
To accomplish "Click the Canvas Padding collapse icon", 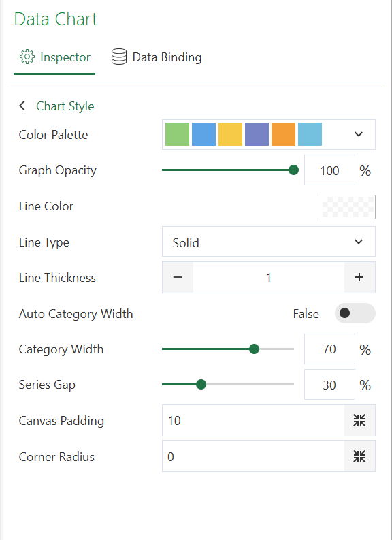I will click(359, 421).
